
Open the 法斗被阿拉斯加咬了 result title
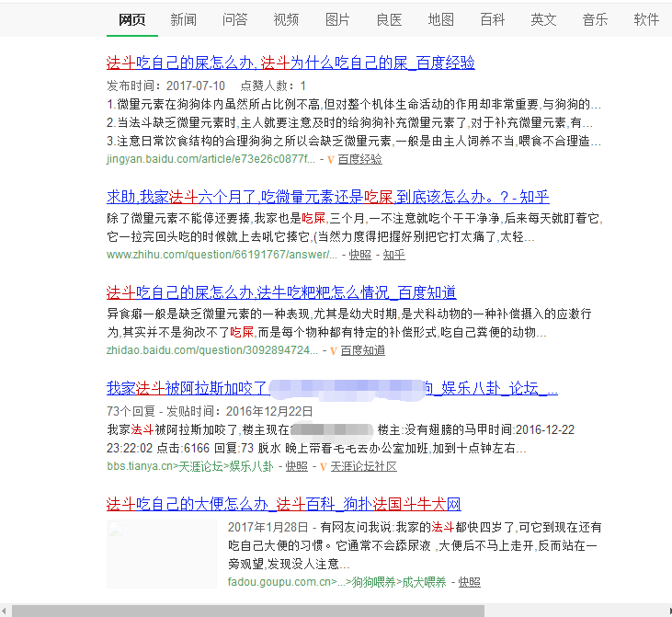point(332,388)
